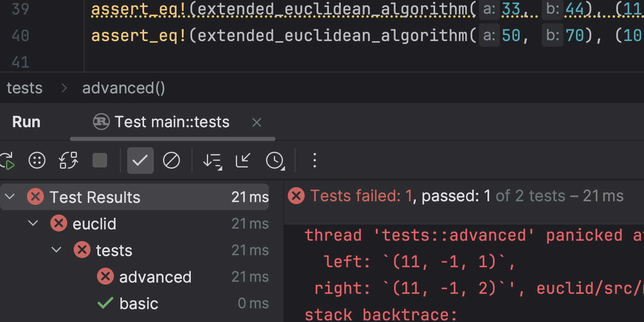The image size is (644, 322).
Task: Click the tests breadcrumb item
Action: [x=25, y=88]
